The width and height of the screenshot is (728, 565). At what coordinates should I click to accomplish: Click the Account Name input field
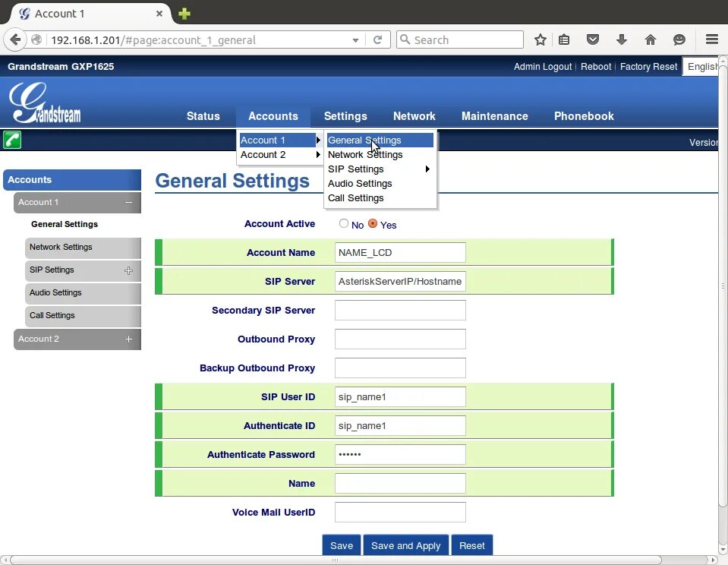click(x=400, y=252)
